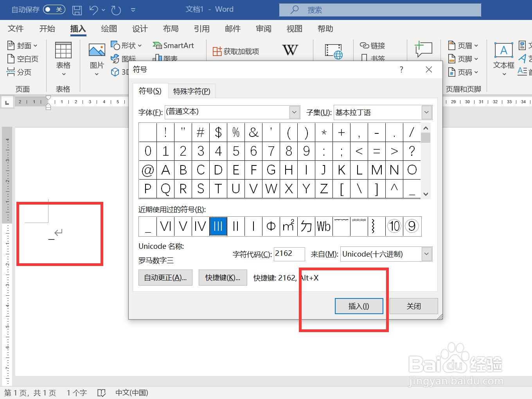This screenshot has height=399, width=532.
Task: Click Get Add-ins (获取加载项)
Action: point(236,51)
